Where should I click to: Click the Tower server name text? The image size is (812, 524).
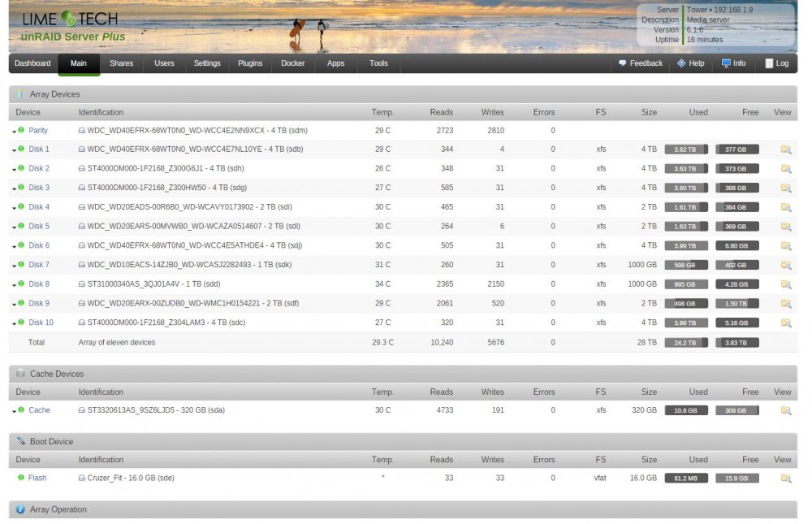[x=697, y=10]
